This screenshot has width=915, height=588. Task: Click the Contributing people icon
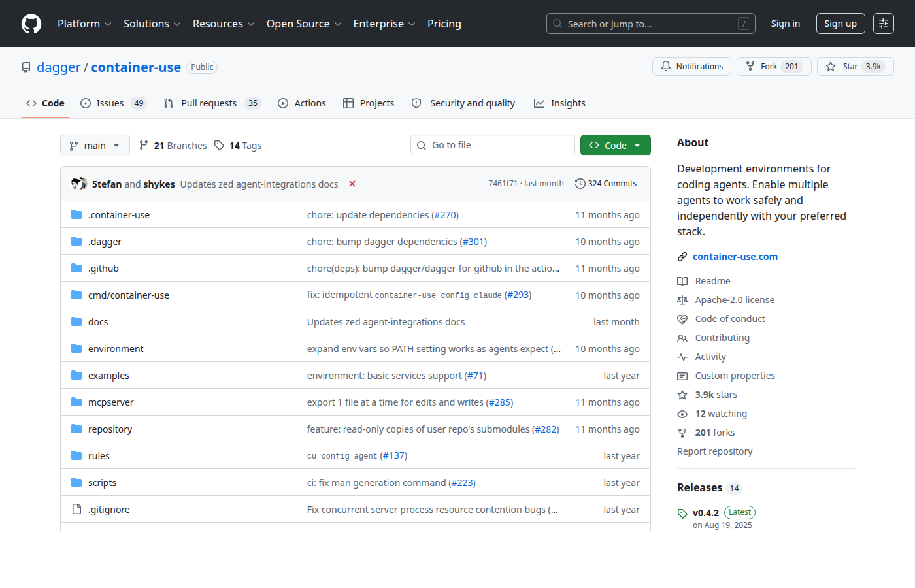tap(682, 338)
